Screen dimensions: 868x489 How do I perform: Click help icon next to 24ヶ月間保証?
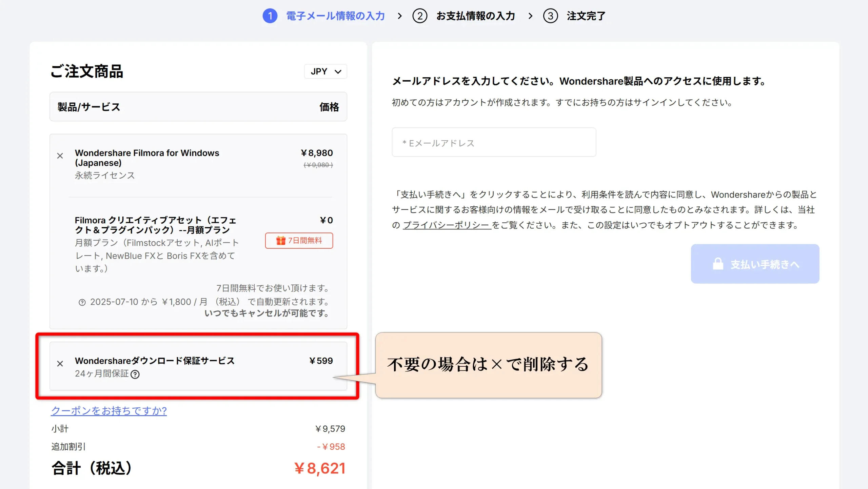tap(135, 374)
